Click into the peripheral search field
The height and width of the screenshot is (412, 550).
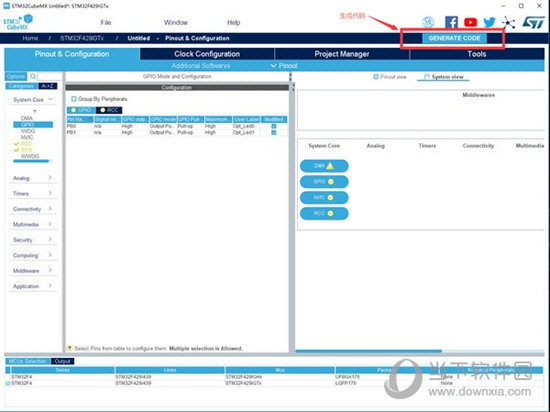(x=49, y=76)
